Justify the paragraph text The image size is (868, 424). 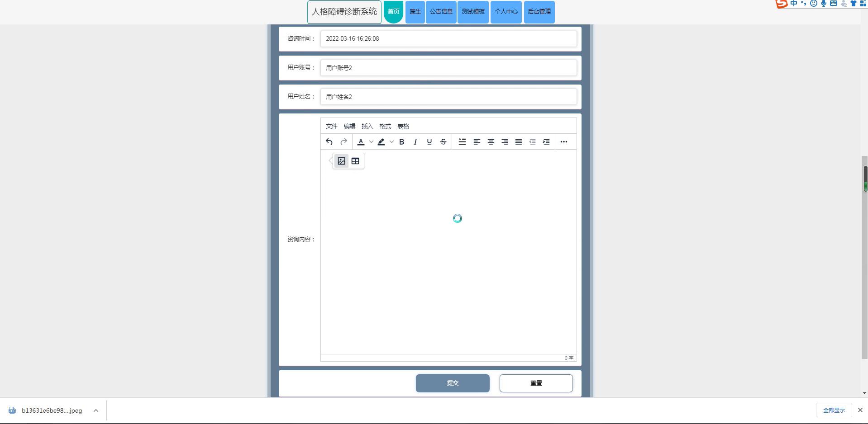tap(519, 142)
